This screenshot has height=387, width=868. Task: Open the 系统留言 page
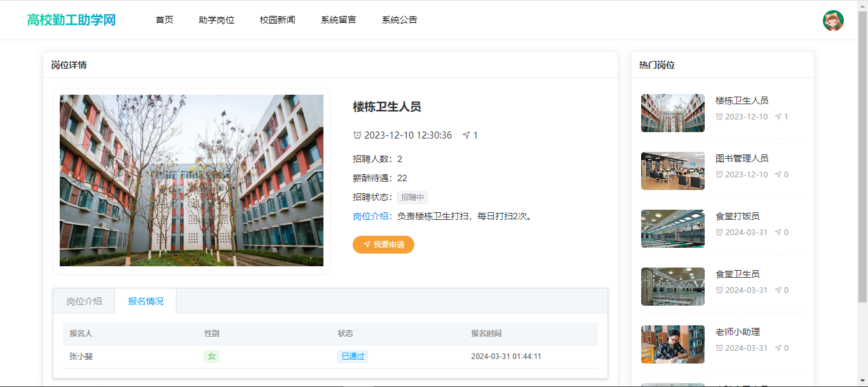(x=339, y=20)
